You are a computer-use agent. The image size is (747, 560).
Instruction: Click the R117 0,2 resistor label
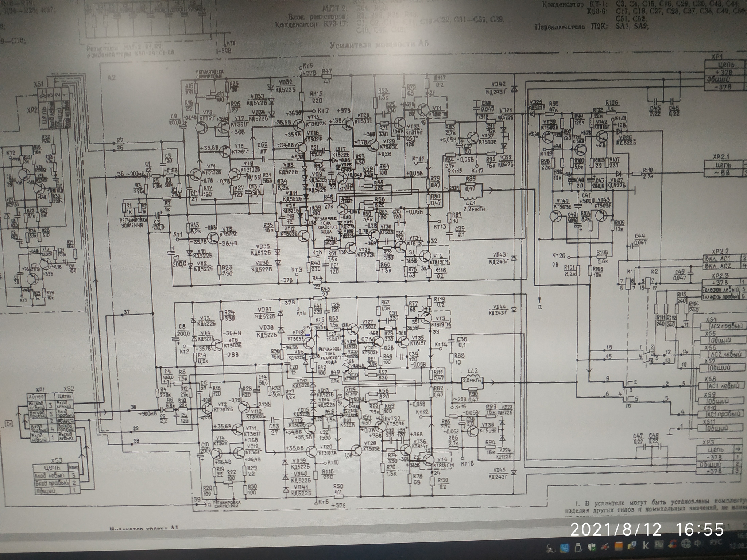[x=440, y=81]
